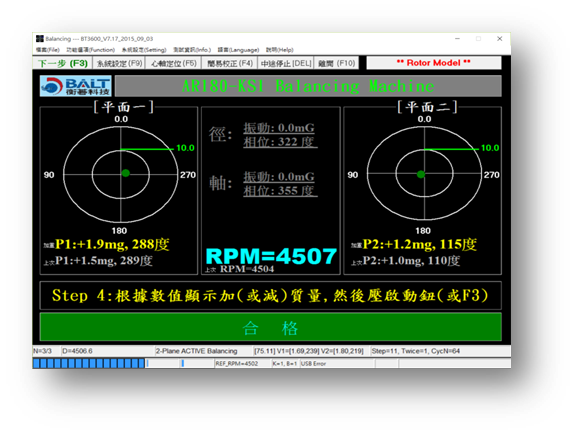Screen dimensions: 576x434
Task: Open the Help menu
Action: pyautogui.click(x=280, y=50)
